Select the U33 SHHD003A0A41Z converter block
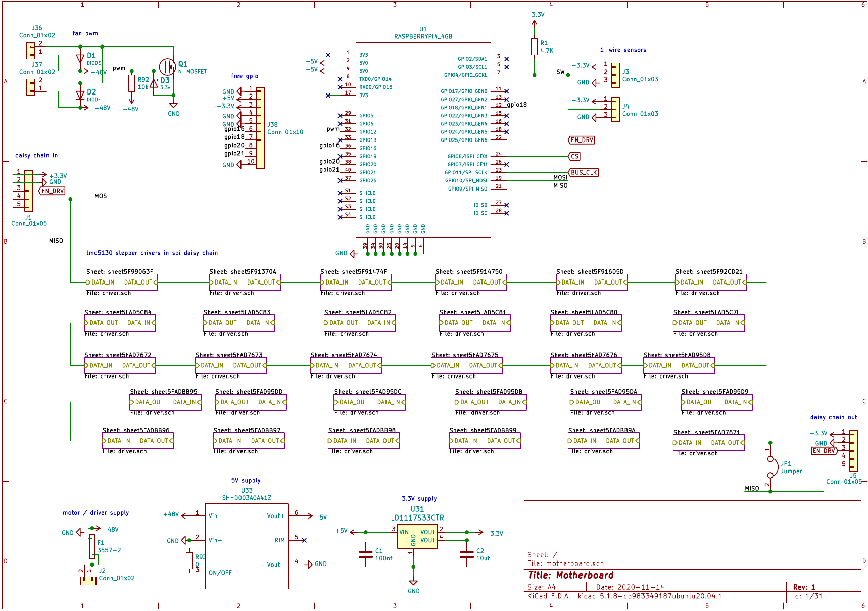Screen dimensions: 868x611 tap(247, 546)
